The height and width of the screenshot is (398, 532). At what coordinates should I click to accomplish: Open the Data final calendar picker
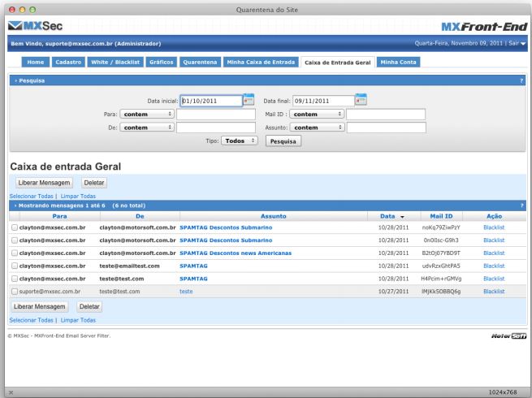(x=362, y=101)
